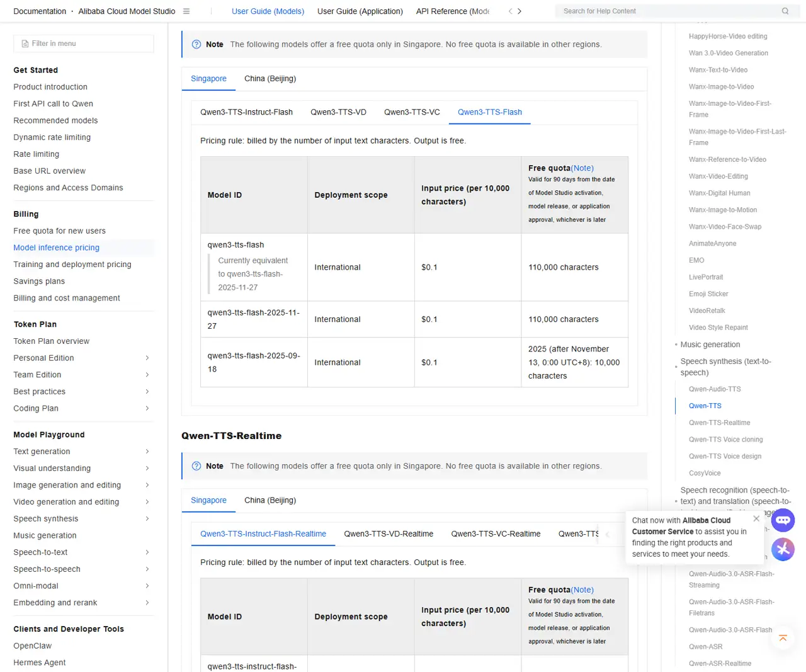Click the Free quota (Note) link in Qwen-TTS table
Viewport: 806px width, 672px height.
(x=582, y=168)
